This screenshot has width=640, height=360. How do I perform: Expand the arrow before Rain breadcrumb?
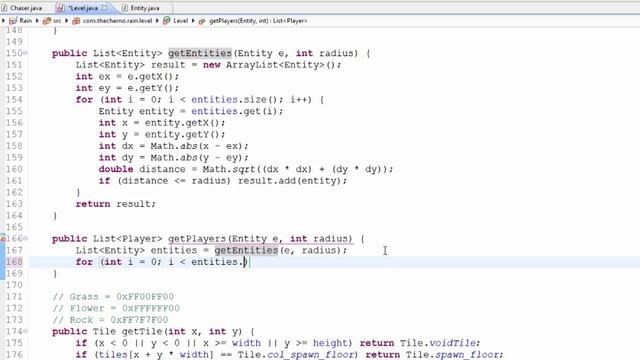3,20
